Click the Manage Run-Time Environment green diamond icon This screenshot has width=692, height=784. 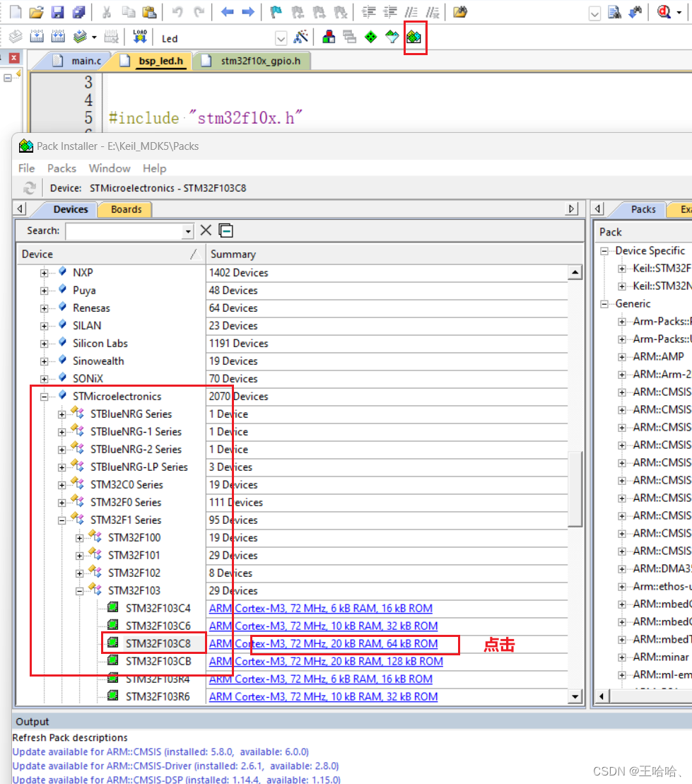(370, 37)
